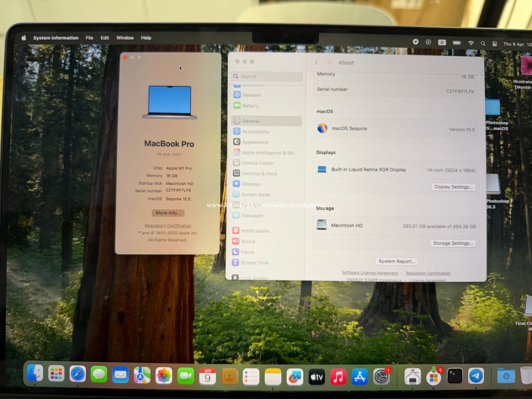
Task: Click the macOS Sequoia version row
Action: pyautogui.click(x=395, y=129)
